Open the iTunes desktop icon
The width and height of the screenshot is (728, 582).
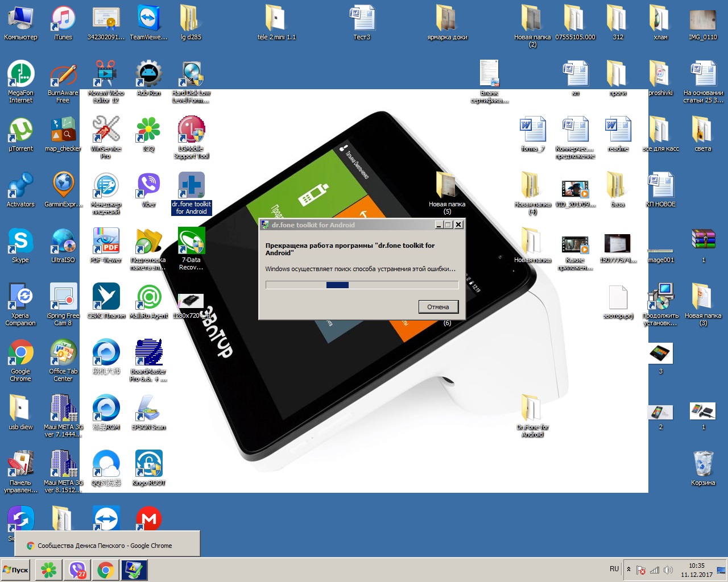pyautogui.click(x=63, y=19)
